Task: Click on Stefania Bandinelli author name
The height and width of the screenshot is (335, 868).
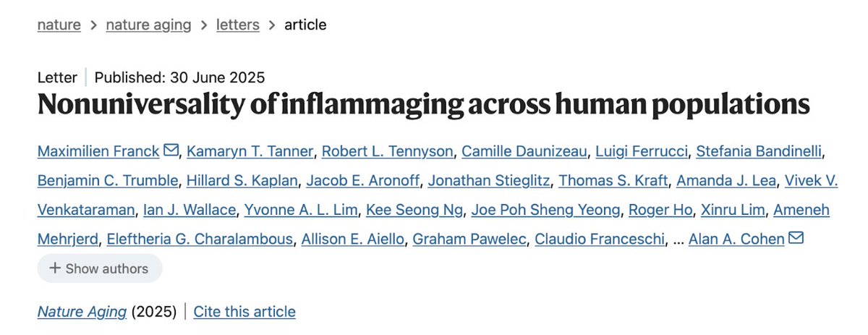Action: tap(750, 151)
